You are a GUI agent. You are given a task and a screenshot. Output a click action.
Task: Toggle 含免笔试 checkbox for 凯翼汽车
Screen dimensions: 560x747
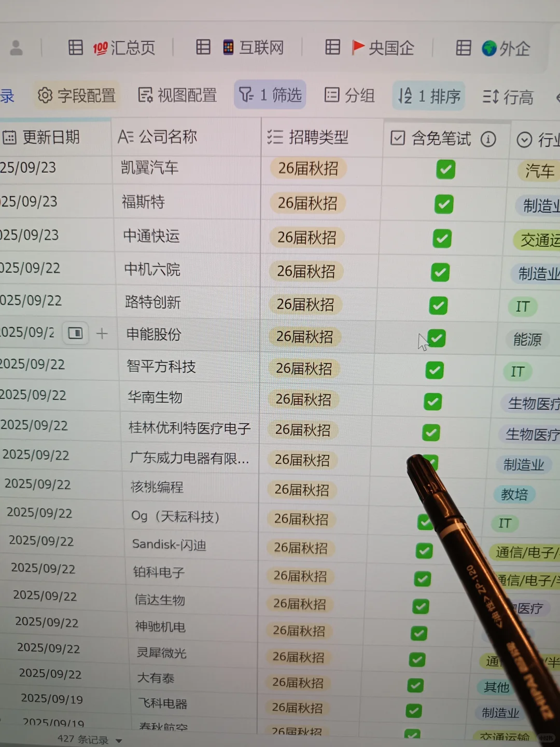coord(445,169)
